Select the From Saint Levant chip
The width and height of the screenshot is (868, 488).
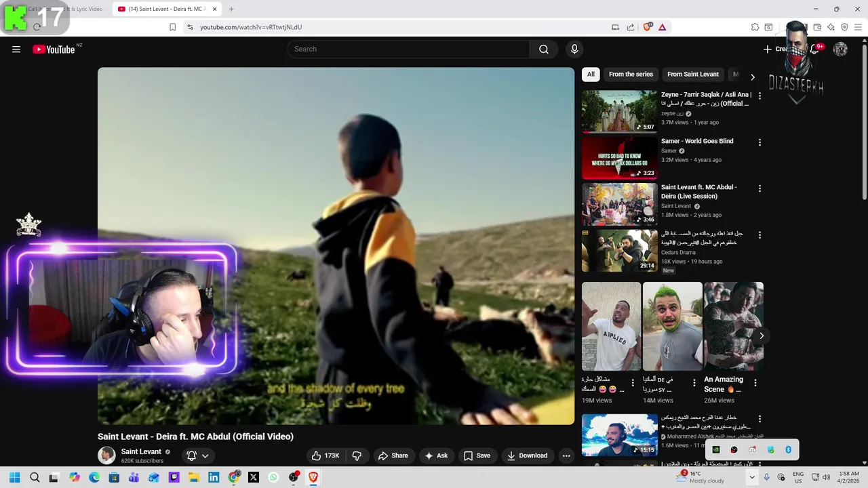tap(693, 75)
